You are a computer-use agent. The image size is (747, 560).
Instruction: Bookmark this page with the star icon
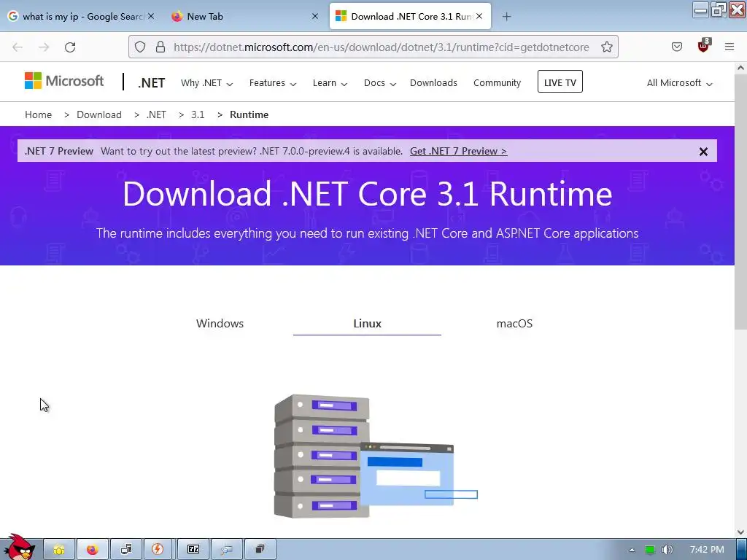606,47
